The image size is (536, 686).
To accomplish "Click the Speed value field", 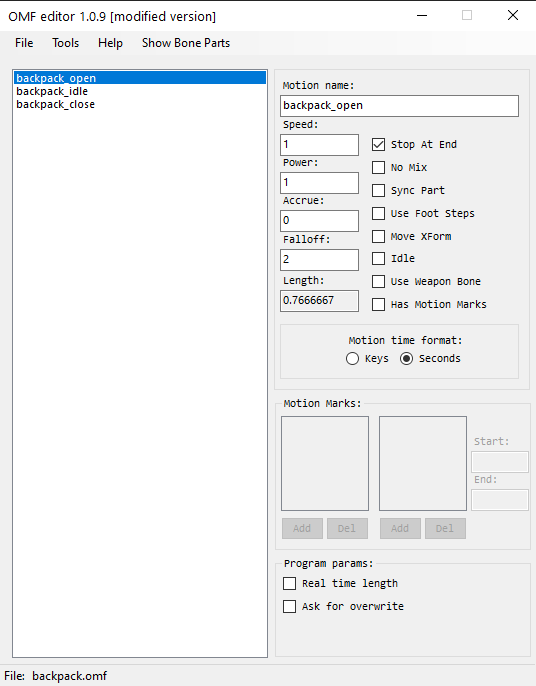I will tap(319, 145).
